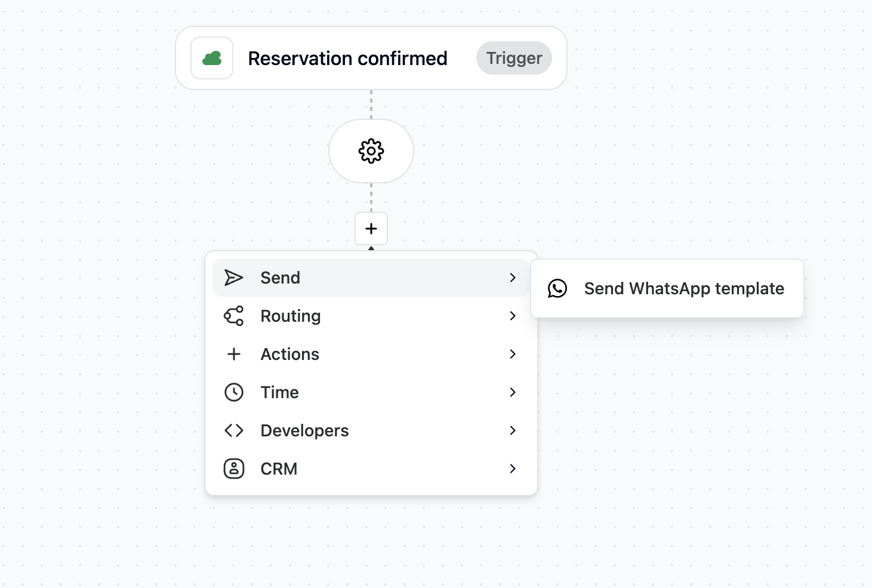872x588 pixels.
Task: Click the WhatsApp logo icon
Action: (x=557, y=288)
